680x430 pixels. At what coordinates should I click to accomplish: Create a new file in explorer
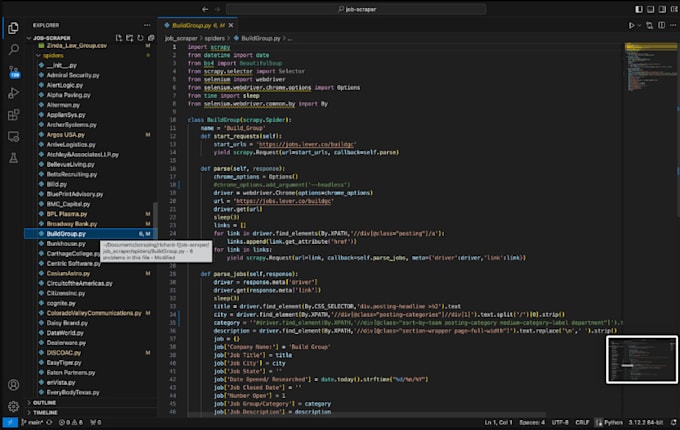coord(118,38)
